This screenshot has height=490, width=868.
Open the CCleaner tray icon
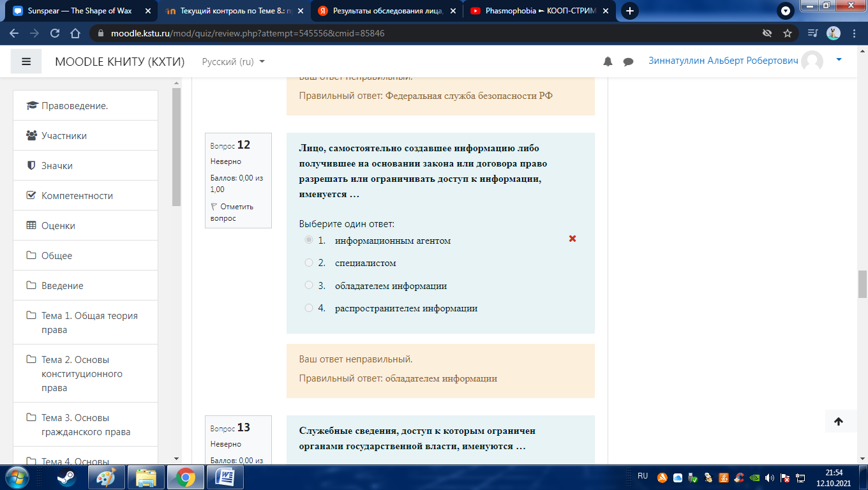(739, 477)
